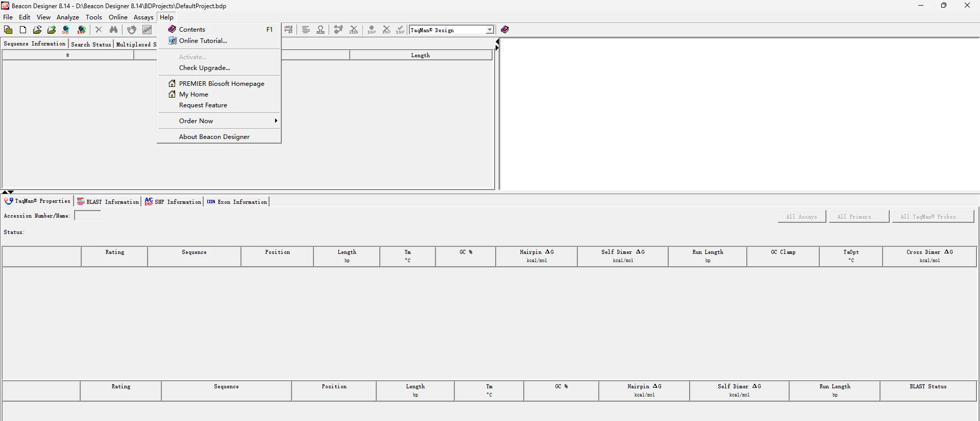Click the open folder toolbar icon
Image resolution: width=980 pixels, height=421 pixels.
coord(8,30)
